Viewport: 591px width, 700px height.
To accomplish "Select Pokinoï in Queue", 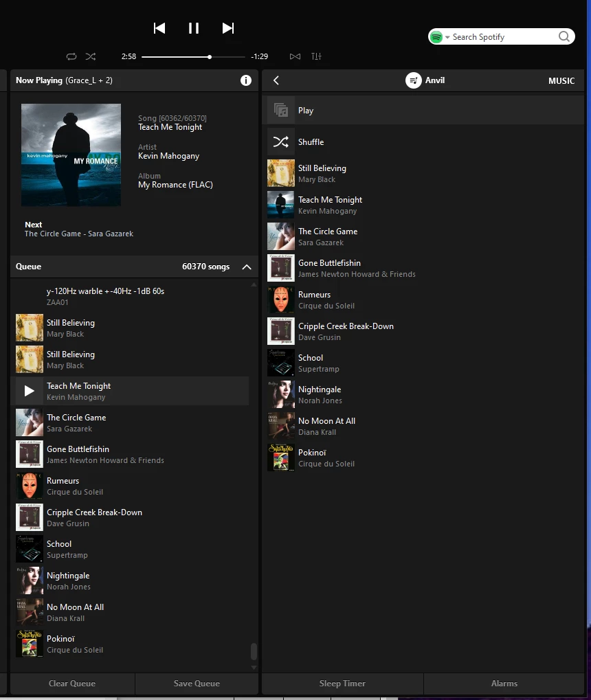I will click(x=130, y=644).
